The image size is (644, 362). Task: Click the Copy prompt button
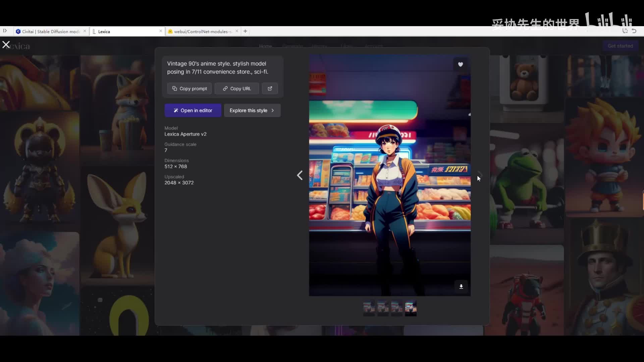[190, 88]
